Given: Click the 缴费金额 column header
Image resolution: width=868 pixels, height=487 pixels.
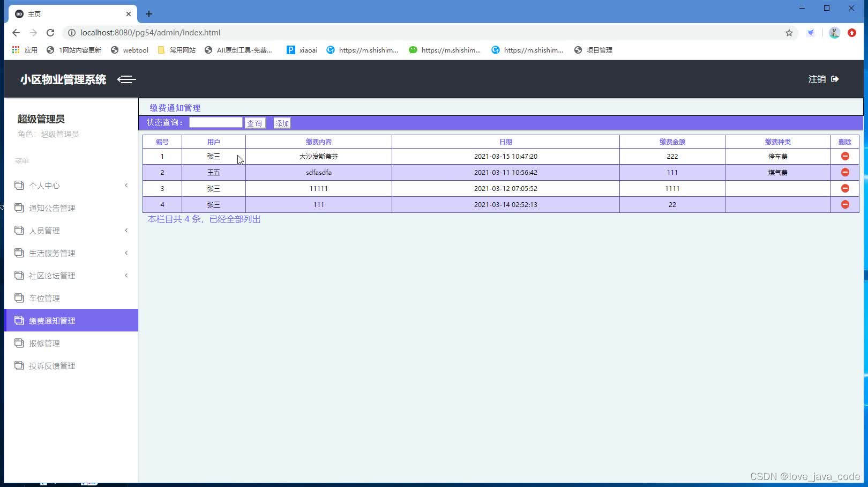Looking at the screenshot, I should [672, 142].
